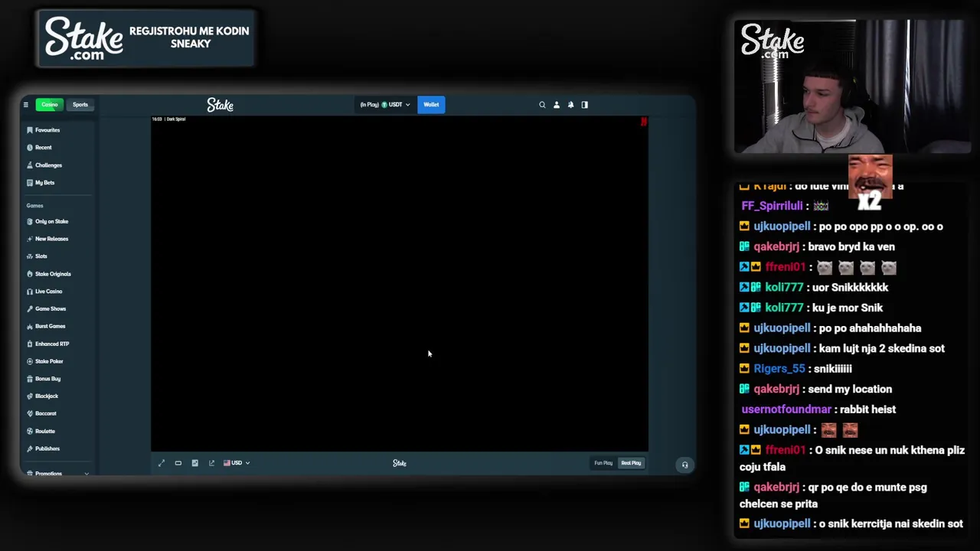Open live support headset button
980x551 pixels.
coord(684,465)
